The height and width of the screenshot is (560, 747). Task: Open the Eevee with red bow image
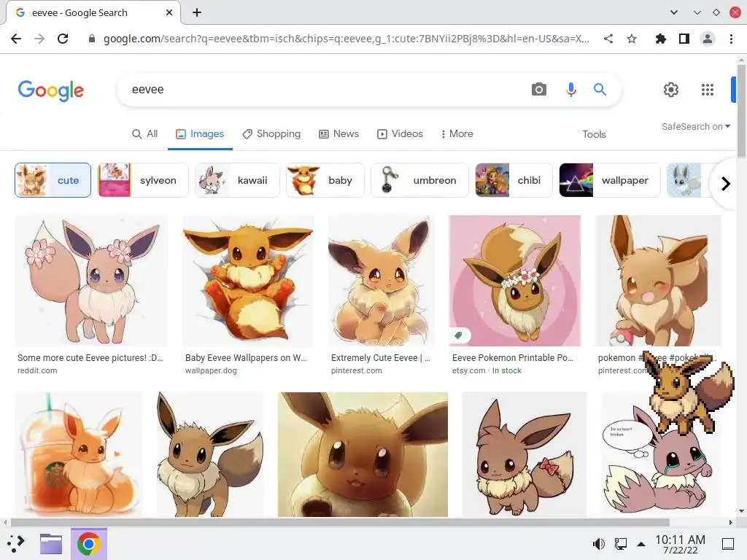(524, 454)
